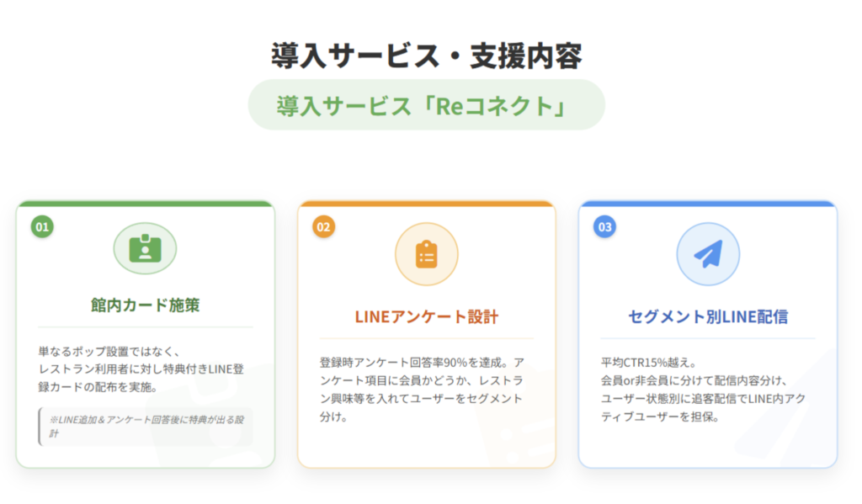
Task: Click the green top bar of card 01
Action: 145,203
